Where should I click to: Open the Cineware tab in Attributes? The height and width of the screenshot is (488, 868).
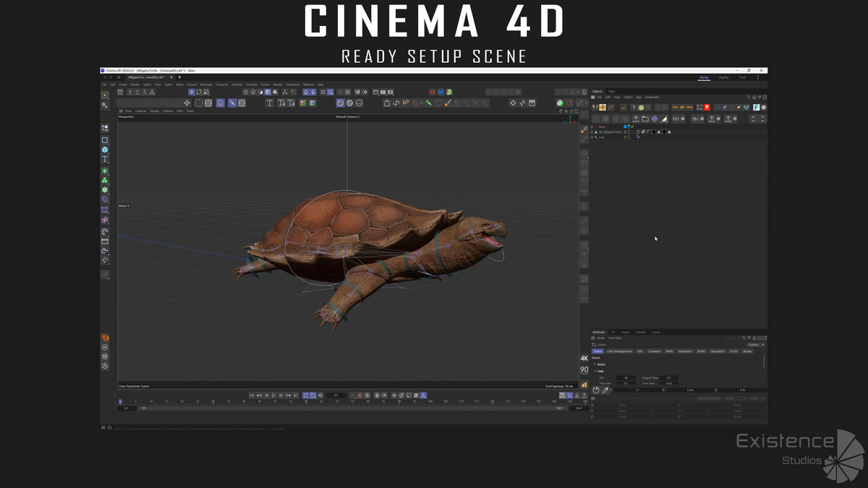[654, 351]
